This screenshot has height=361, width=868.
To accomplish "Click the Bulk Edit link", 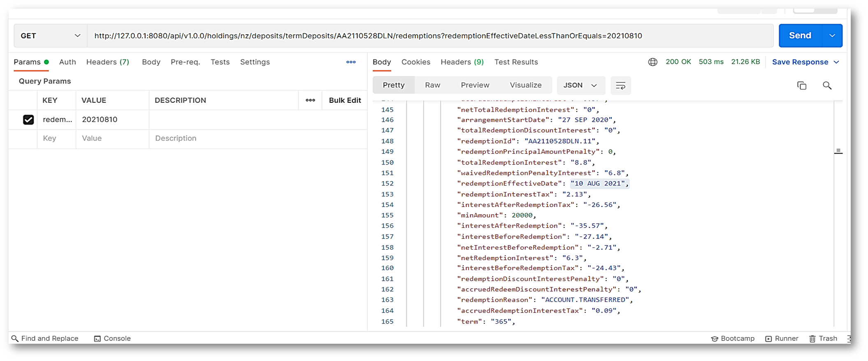I will tap(345, 100).
